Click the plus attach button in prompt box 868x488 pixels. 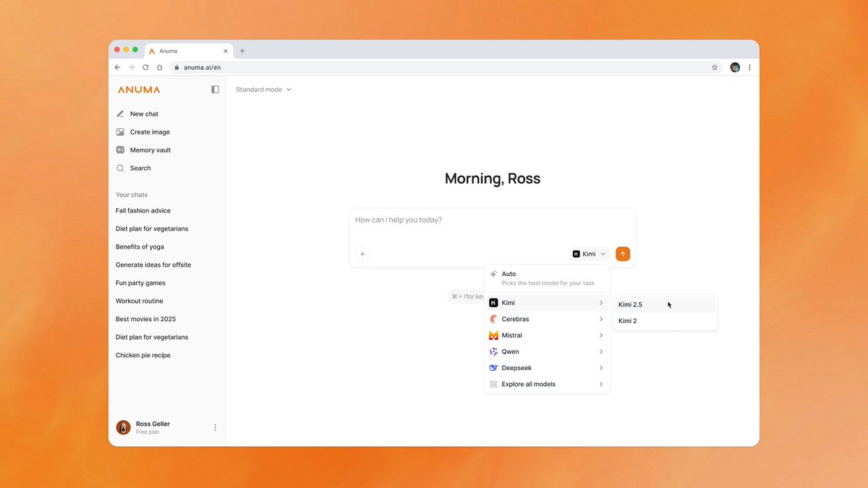(362, 254)
